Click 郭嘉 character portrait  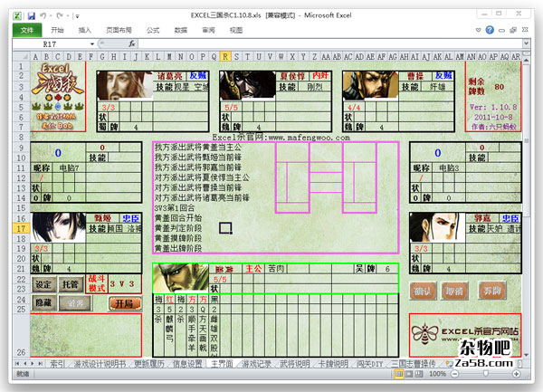437,227
